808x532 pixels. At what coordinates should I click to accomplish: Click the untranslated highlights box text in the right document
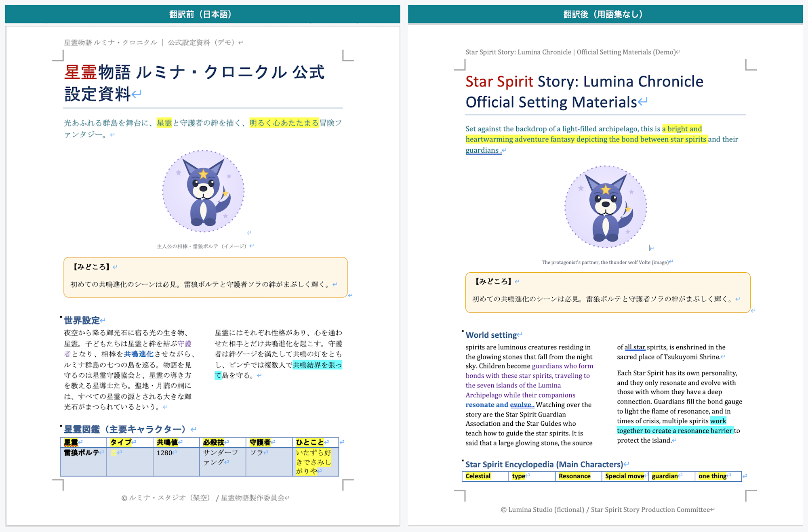[603, 299]
